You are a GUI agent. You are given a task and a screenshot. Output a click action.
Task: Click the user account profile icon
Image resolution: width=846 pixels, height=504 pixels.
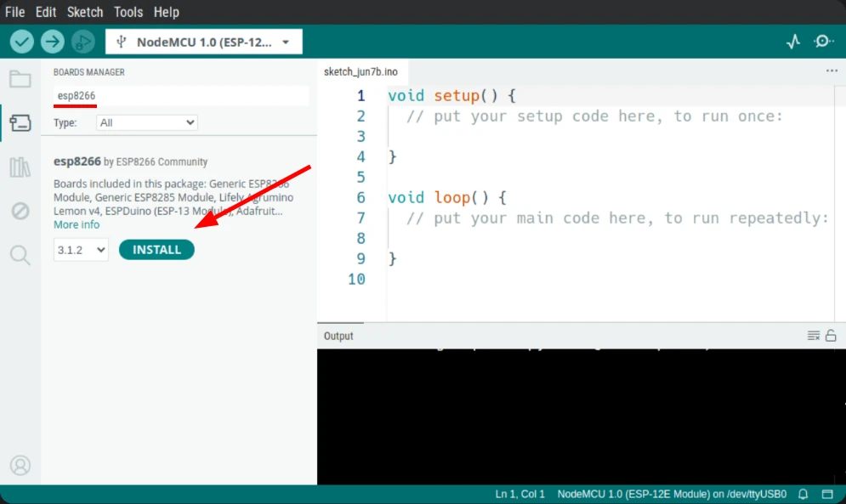click(20, 465)
